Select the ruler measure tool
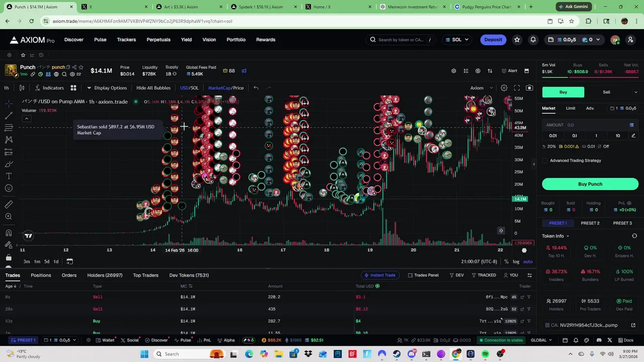The height and width of the screenshot is (362, 644). [x=9, y=205]
